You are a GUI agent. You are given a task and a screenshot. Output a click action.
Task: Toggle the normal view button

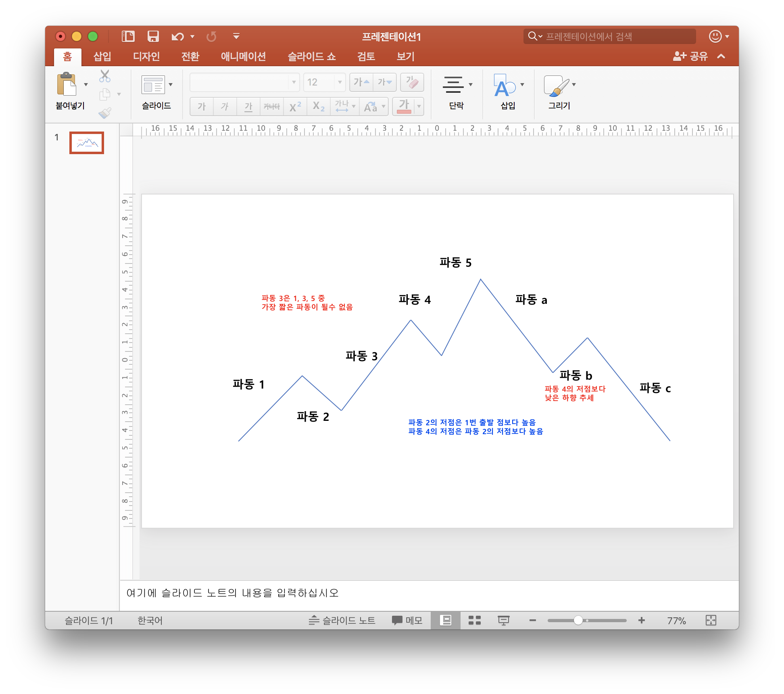tap(446, 620)
